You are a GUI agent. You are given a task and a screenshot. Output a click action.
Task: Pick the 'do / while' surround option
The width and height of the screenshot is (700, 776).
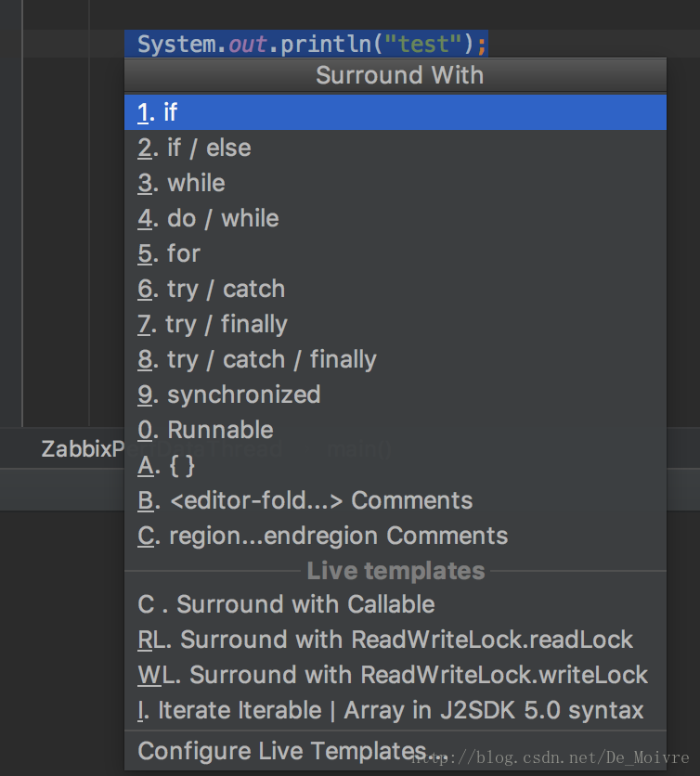click(395, 218)
